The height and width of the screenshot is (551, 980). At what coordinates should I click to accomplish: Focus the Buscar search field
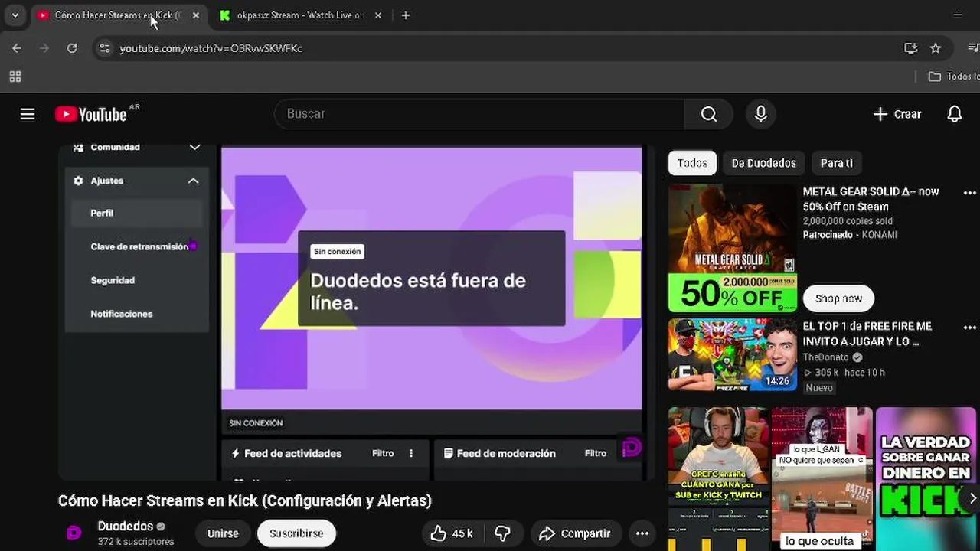point(479,114)
